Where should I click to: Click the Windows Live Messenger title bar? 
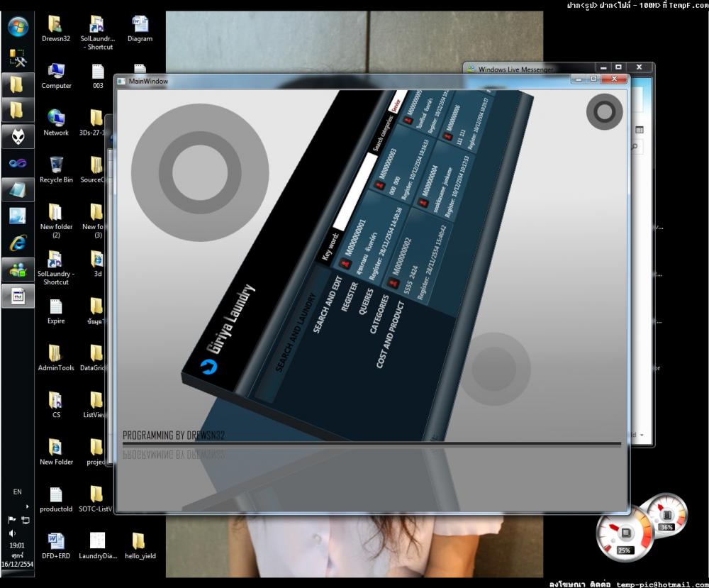pos(515,70)
